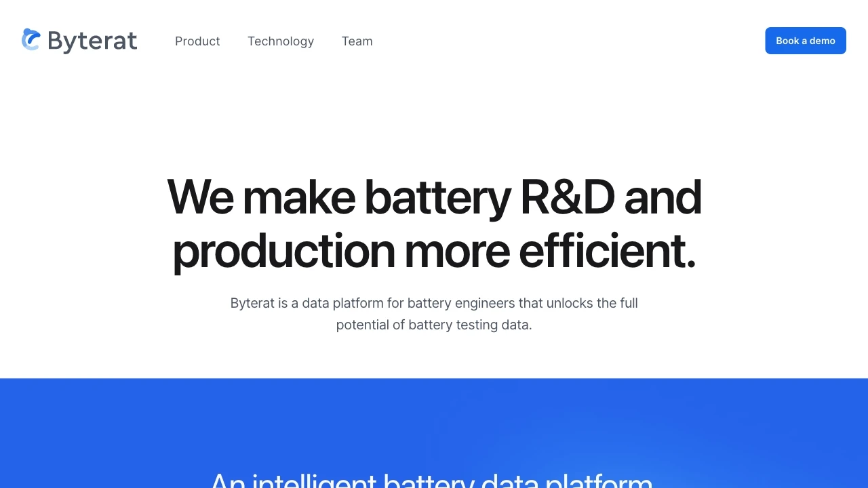This screenshot has width=868, height=488.
Task: Click the blue hero section background
Action: click(x=434, y=420)
